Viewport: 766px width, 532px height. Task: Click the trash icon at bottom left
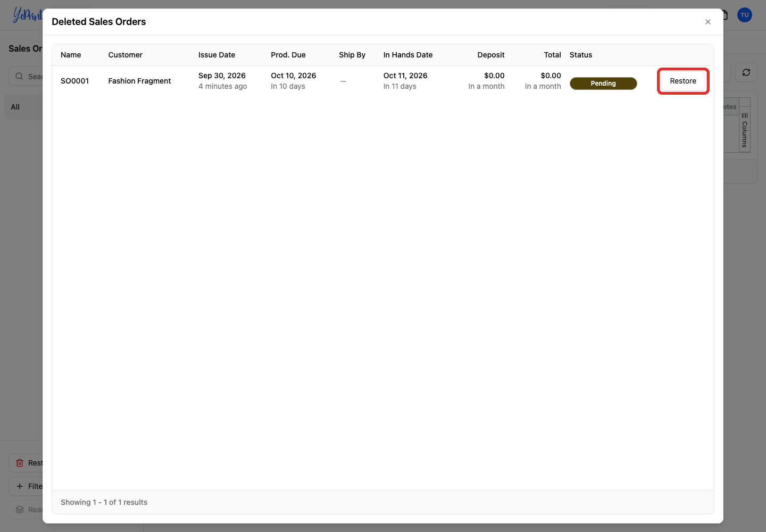[x=20, y=463]
